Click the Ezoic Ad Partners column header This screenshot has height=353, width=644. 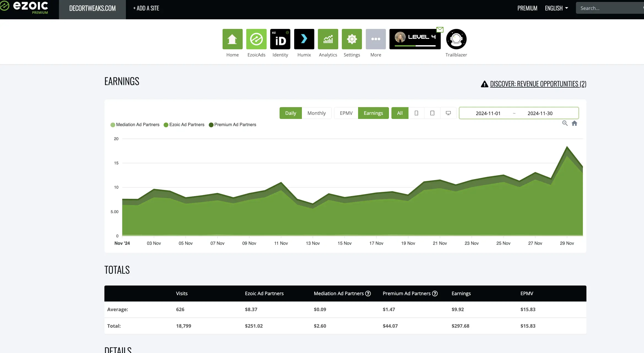[x=264, y=294]
